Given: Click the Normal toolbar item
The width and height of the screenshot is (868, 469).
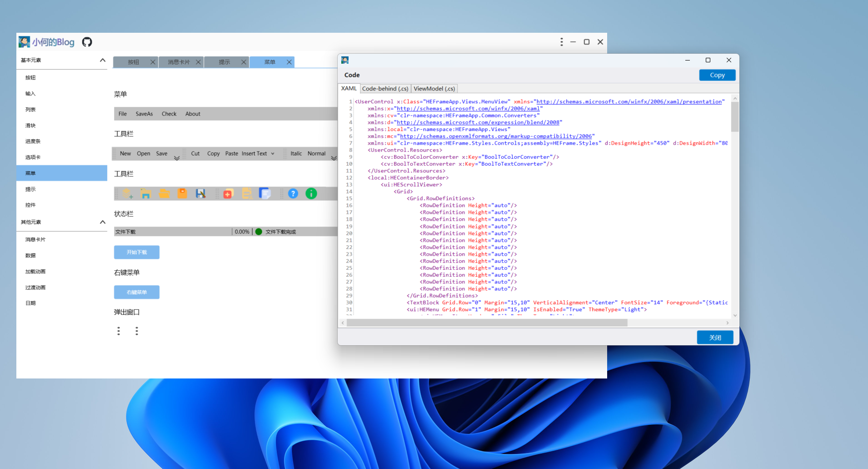Looking at the screenshot, I should click(x=317, y=154).
